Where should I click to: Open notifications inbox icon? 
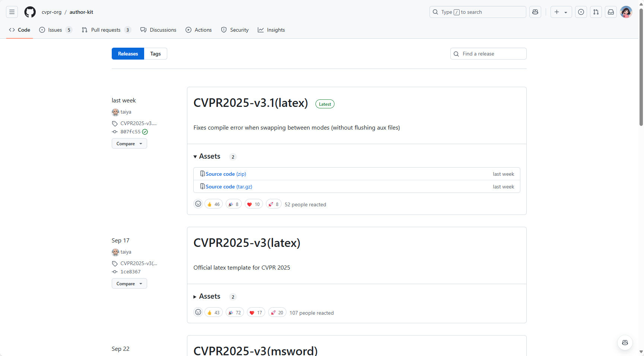click(x=611, y=12)
